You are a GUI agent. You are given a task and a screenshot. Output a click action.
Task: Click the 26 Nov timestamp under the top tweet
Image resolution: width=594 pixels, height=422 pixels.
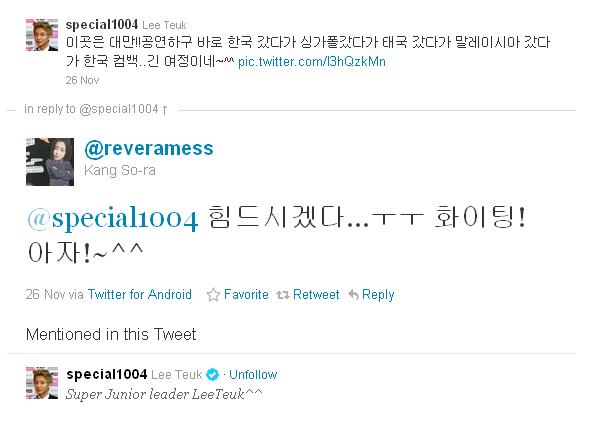82,80
